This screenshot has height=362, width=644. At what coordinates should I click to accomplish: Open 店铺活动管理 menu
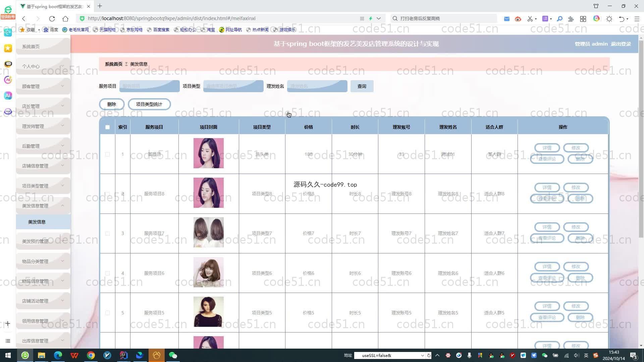(x=43, y=301)
